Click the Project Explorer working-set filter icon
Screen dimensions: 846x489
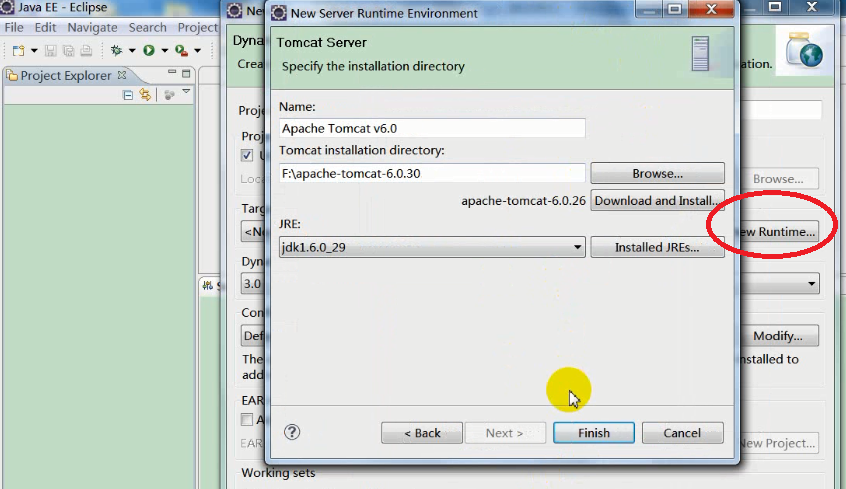click(x=169, y=95)
